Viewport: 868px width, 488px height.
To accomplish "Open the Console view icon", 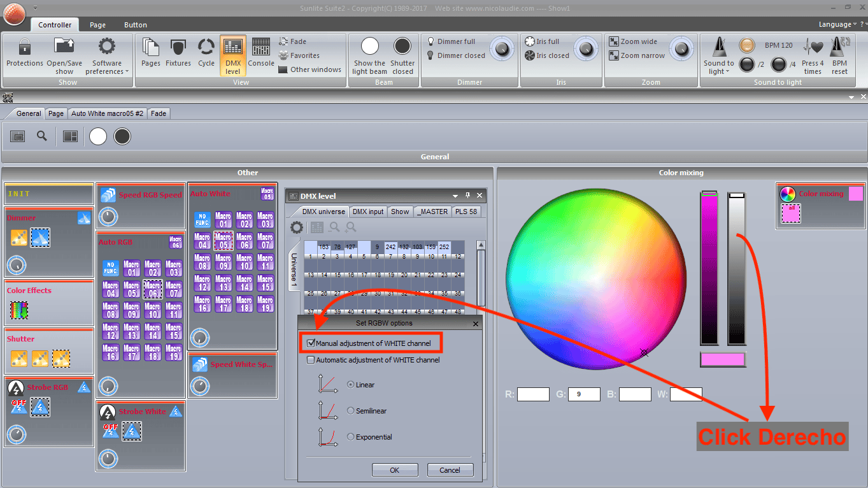I will 261,47.
